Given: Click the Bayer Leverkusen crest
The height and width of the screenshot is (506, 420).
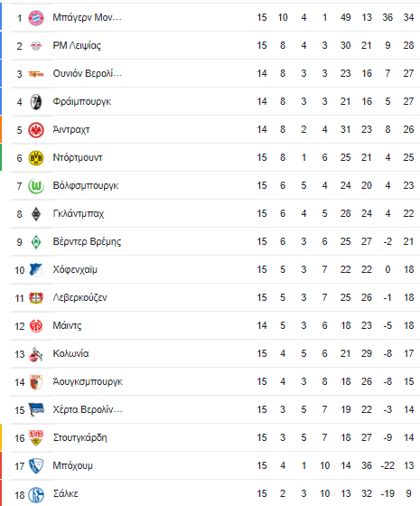Looking at the screenshot, I should [36, 298].
